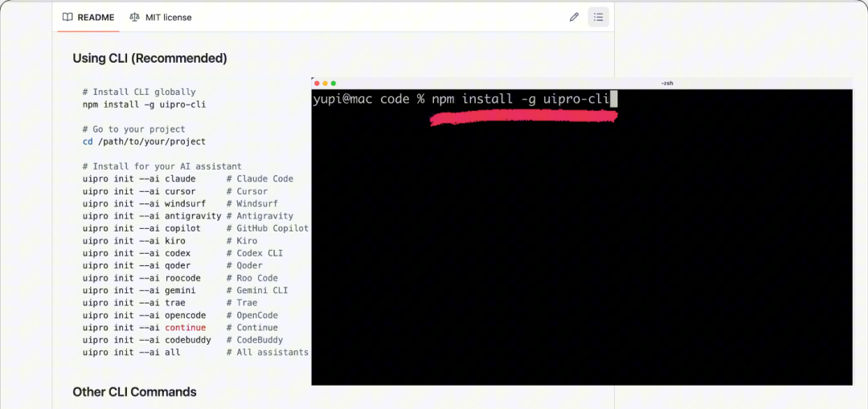Click the '# CodeBuddy' comment

(x=255, y=340)
